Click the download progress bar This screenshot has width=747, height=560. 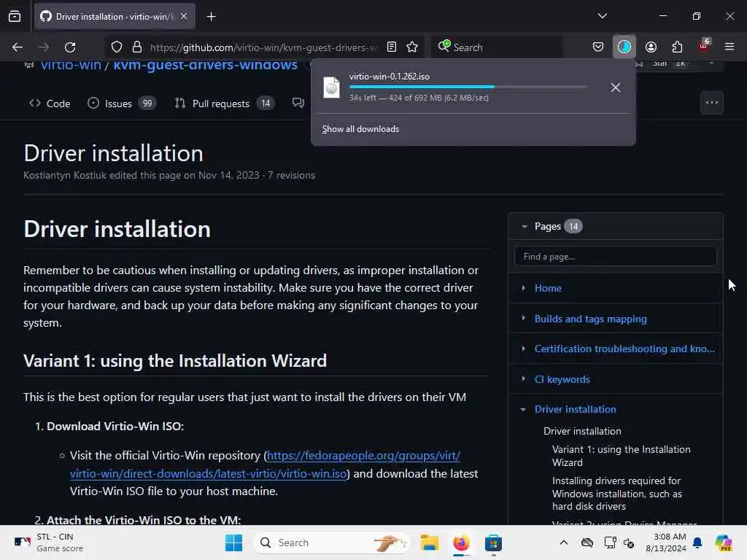tap(468, 87)
